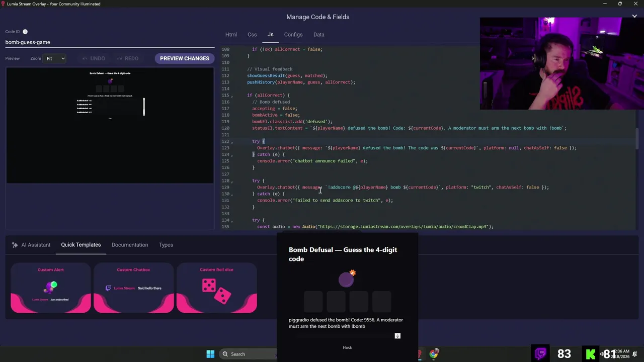Image resolution: width=644 pixels, height=362 pixels.
Task: Select the Custom Chatbox template
Action: click(134, 288)
